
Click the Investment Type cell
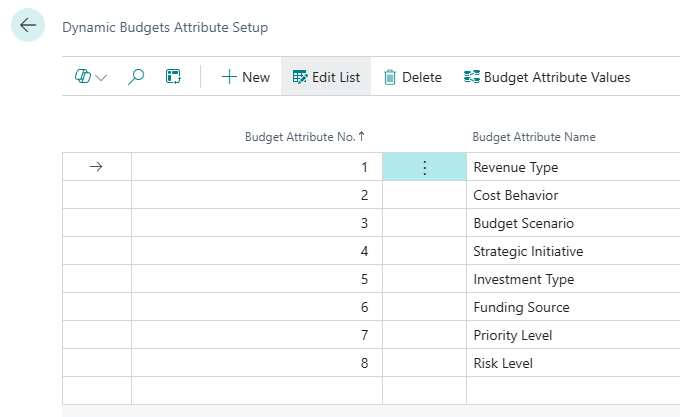(x=523, y=280)
